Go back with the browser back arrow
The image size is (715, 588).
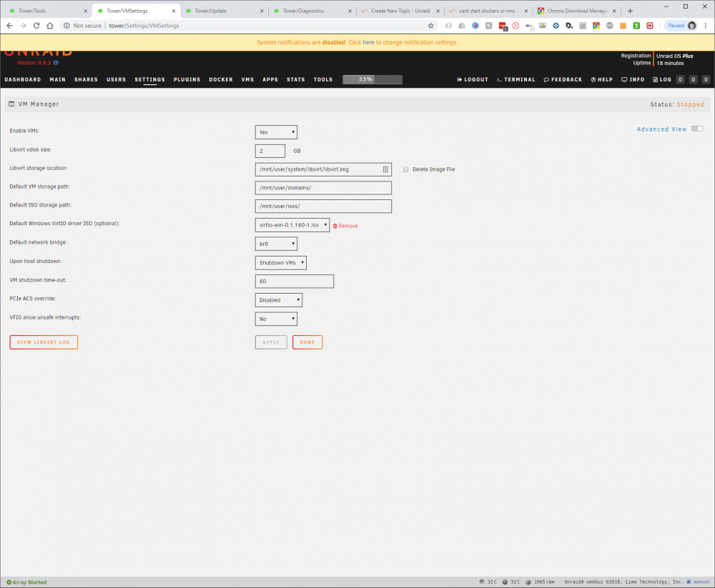(9, 26)
